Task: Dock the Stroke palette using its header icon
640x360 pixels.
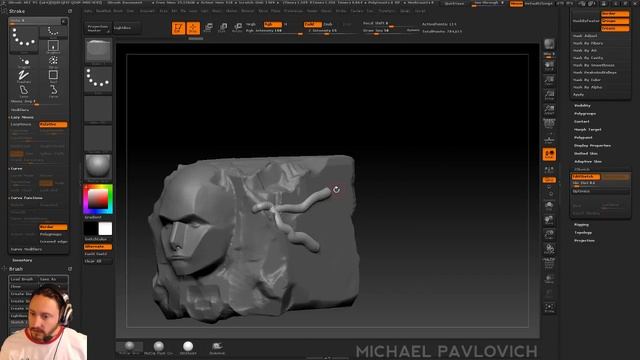Action: coord(70,11)
